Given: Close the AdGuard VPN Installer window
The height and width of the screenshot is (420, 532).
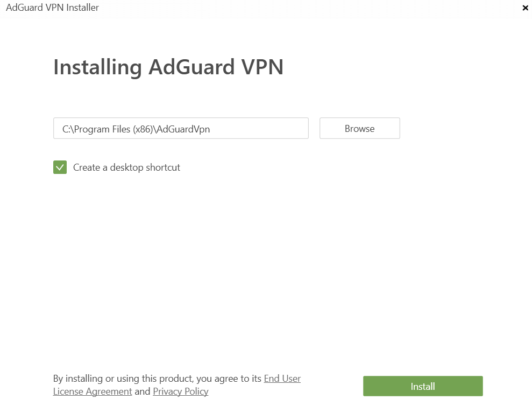Looking at the screenshot, I should click(x=525, y=8).
